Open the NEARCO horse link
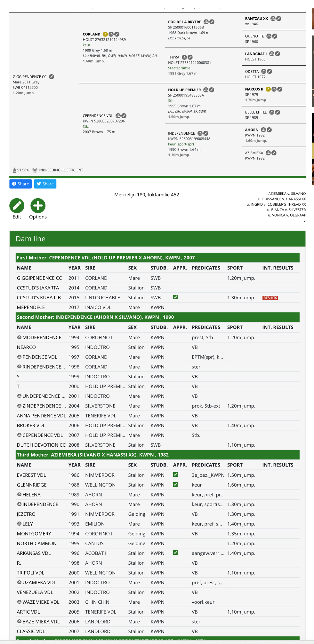 click(26, 347)
